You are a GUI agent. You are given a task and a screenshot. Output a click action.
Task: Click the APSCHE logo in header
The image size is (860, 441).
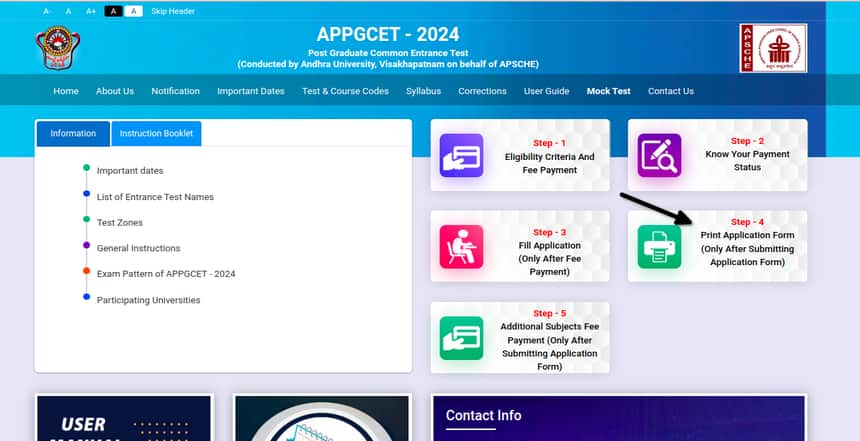click(x=773, y=48)
